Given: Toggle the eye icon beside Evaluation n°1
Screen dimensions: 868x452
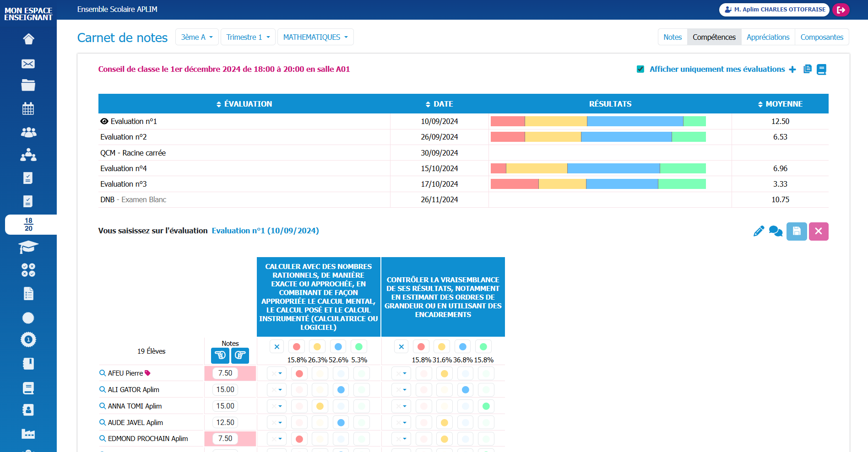Looking at the screenshot, I should coord(104,121).
